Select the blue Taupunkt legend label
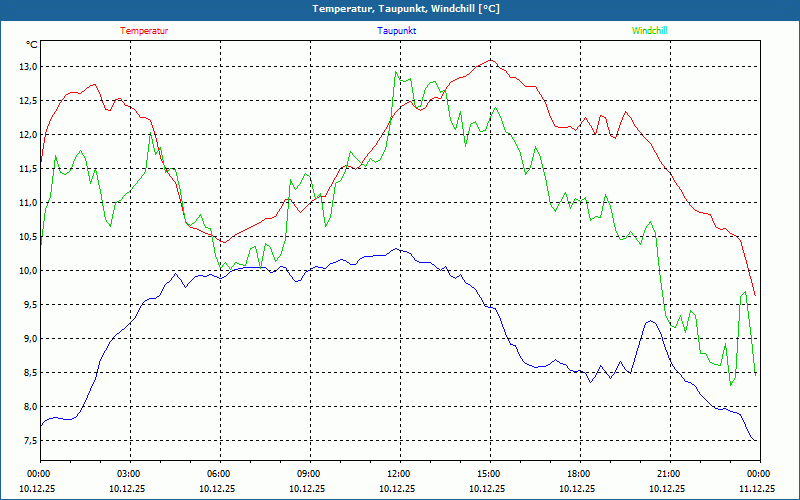800x500 pixels. point(397,31)
